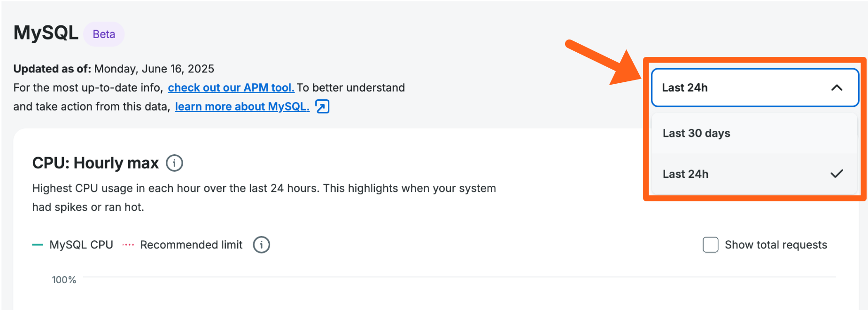Click the MySQL page heading
The height and width of the screenshot is (310, 868).
tap(46, 33)
